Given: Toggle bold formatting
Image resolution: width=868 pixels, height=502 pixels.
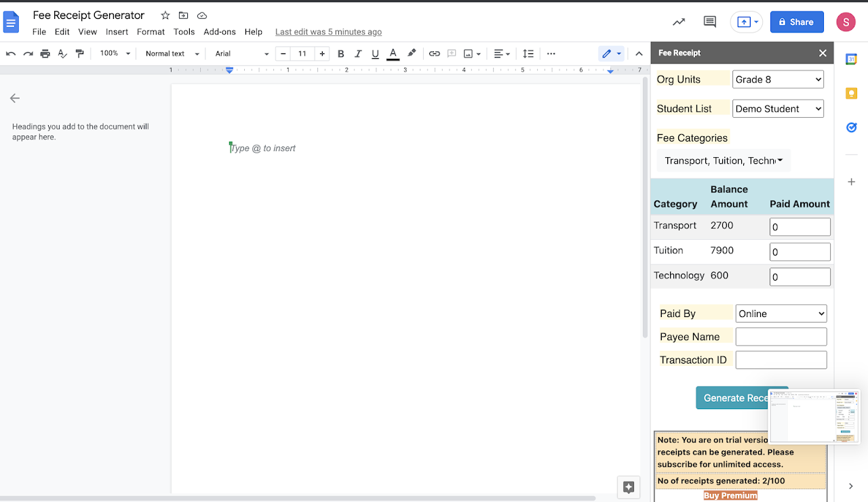Looking at the screenshot, I should click(341, 54).
